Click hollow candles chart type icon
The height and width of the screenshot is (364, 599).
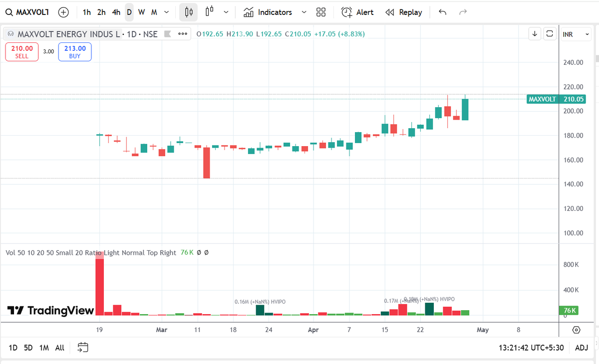[x=209, y=11]
